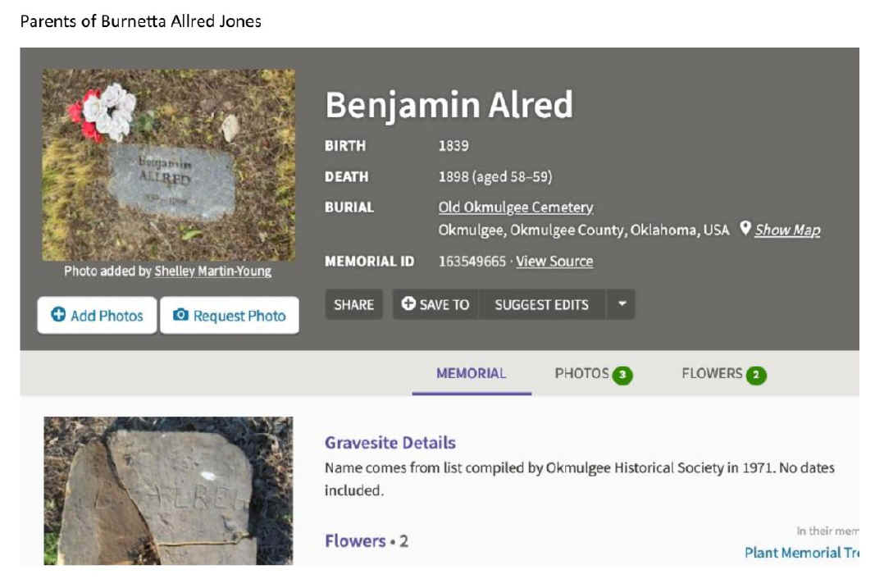Open the Memorial tab
875x588 pixels.
[471, 374]
